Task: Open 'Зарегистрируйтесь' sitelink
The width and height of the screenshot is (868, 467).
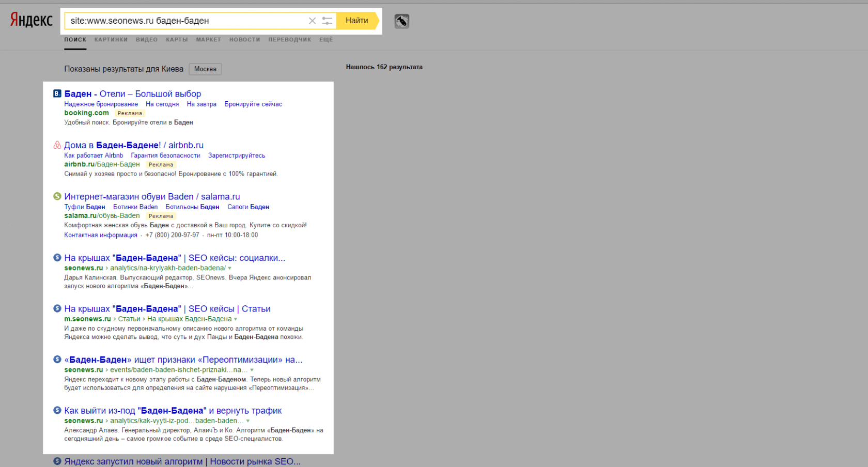Action: click(237, 155)
